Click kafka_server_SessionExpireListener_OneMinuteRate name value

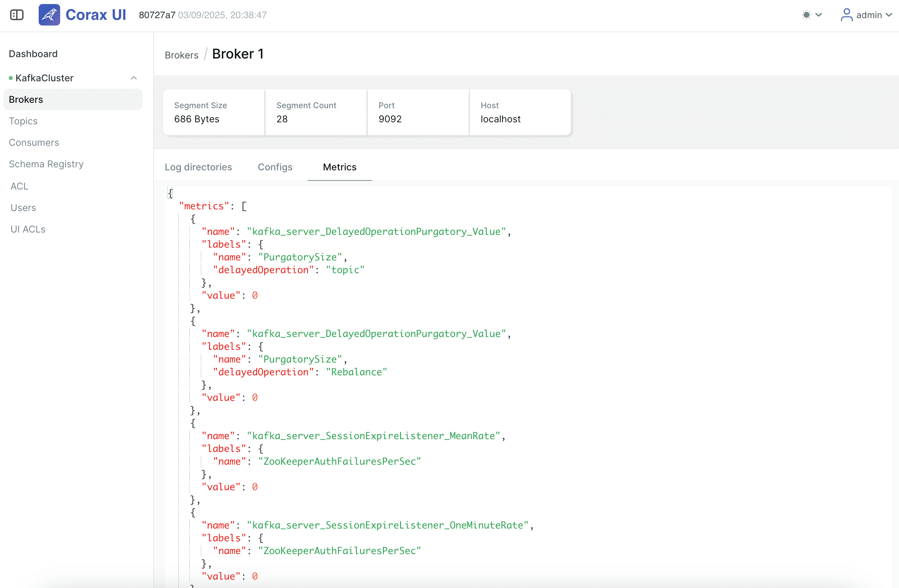point(387,526)
